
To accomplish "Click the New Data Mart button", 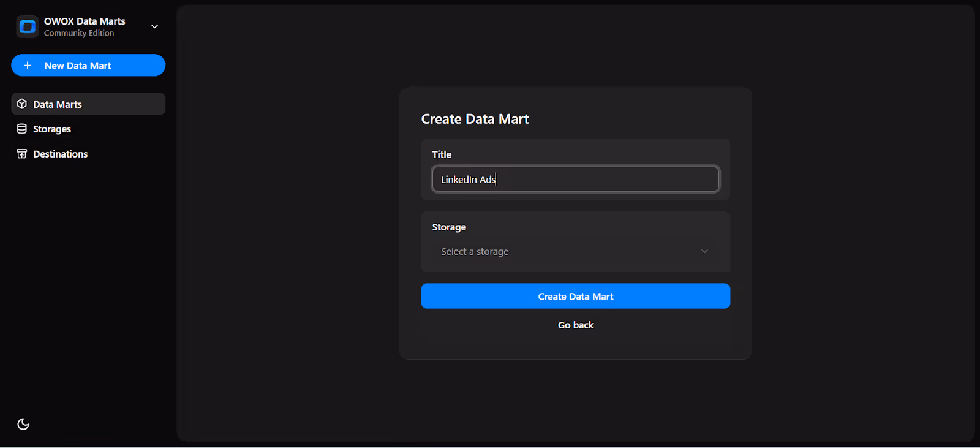I will [88, 66].
